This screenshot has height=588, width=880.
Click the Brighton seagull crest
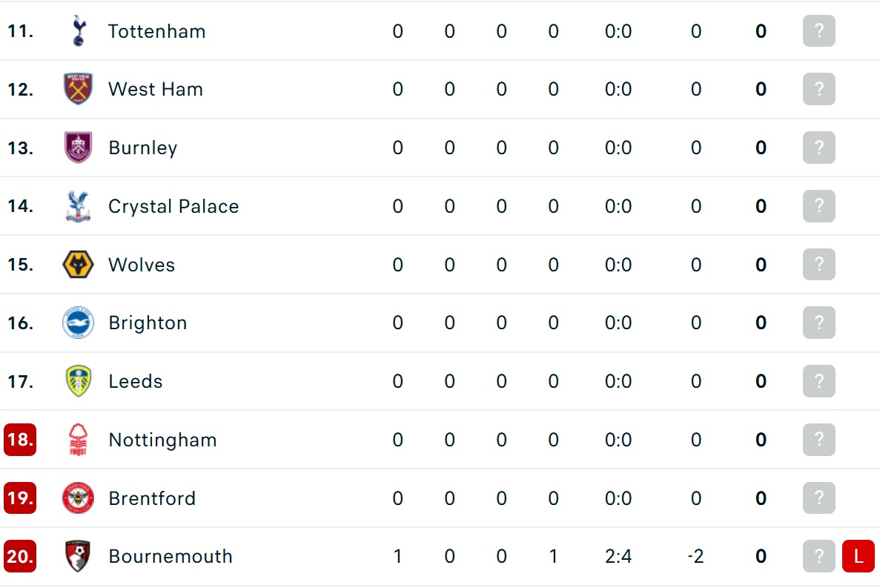click(x=78, y=323)
